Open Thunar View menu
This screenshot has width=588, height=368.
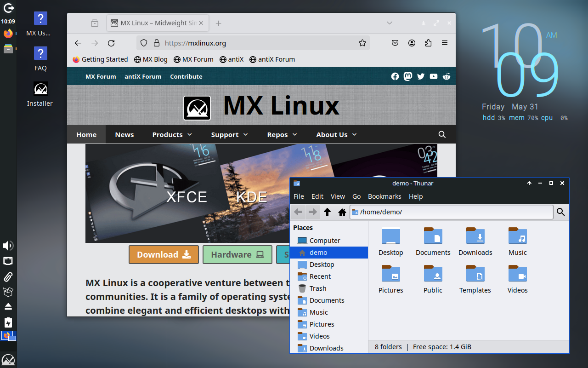(338, 196)
